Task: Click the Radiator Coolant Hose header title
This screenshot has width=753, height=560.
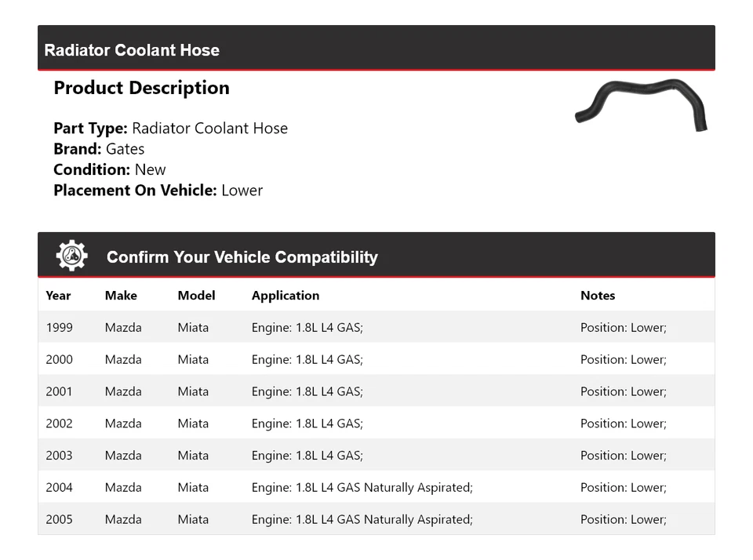Action: (132, 50)
